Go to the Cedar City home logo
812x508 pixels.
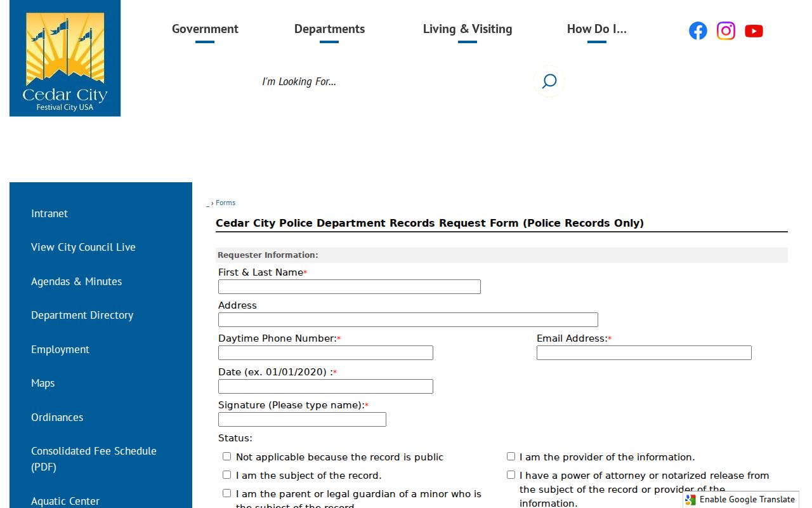tap(65, 58)
